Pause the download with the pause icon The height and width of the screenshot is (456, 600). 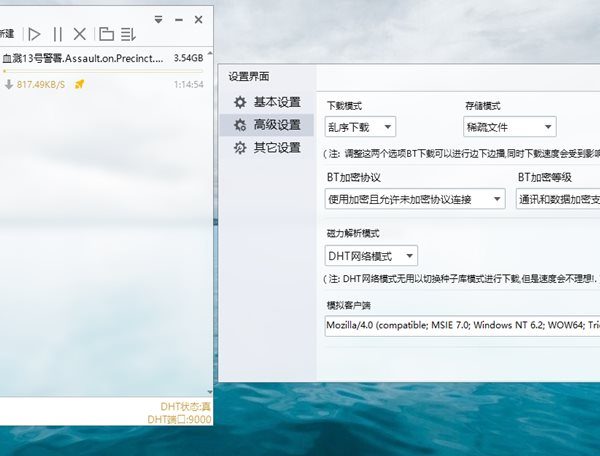coord(57,34)
